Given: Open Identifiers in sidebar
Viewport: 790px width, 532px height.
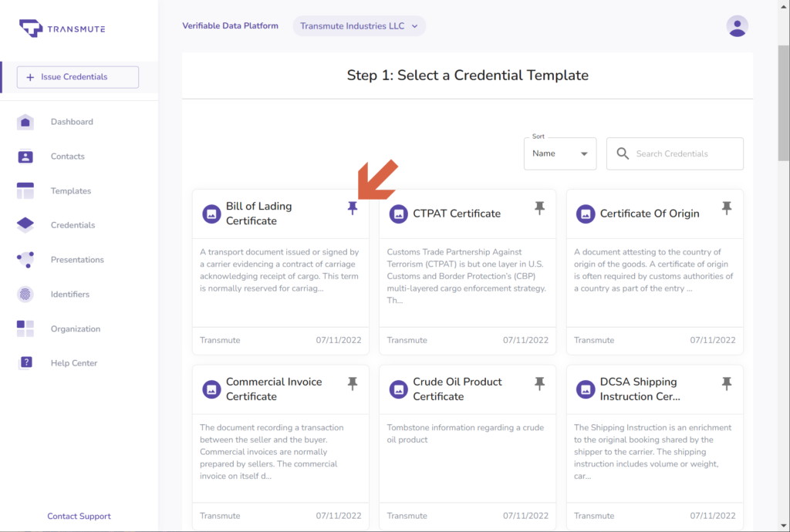Looking at the screenshot, I should [x=70, y=294].
